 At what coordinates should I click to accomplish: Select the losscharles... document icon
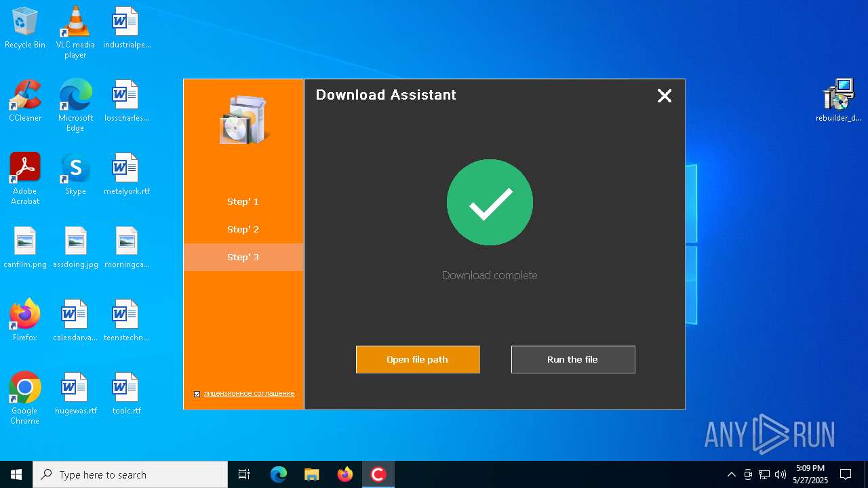pyautogui.click(x=127, y=101)
